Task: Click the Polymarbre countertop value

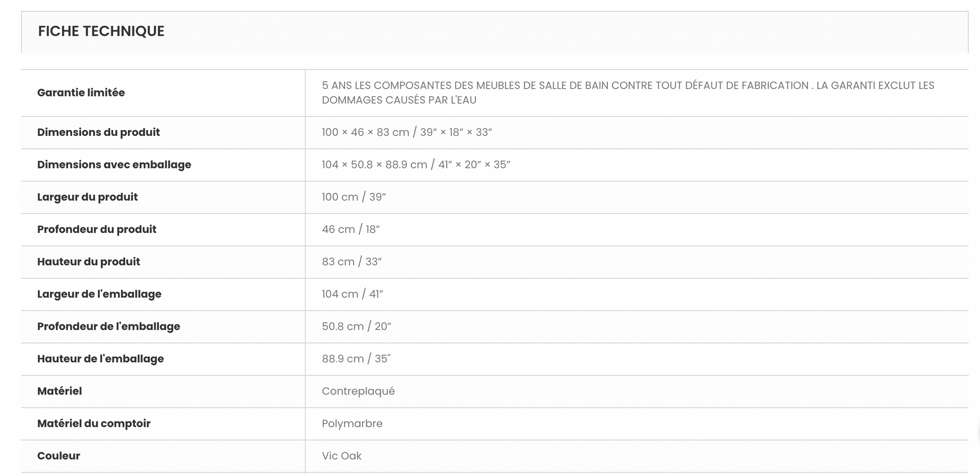Action: coord(353,424)
